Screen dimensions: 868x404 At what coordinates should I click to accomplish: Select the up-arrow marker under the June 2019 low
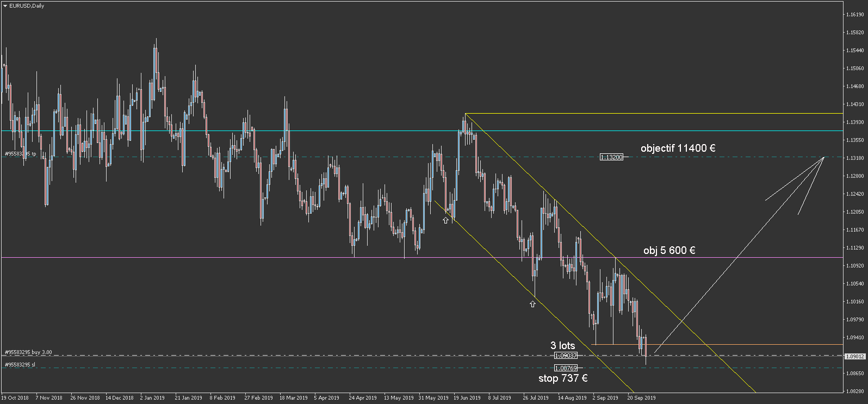[446, 220]
